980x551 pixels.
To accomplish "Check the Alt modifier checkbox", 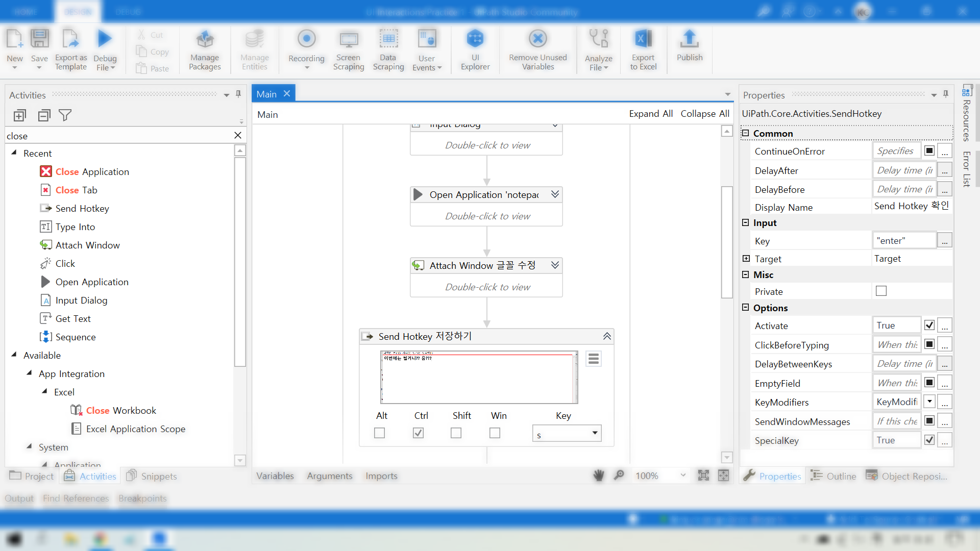I will click(x=379, y=433).
